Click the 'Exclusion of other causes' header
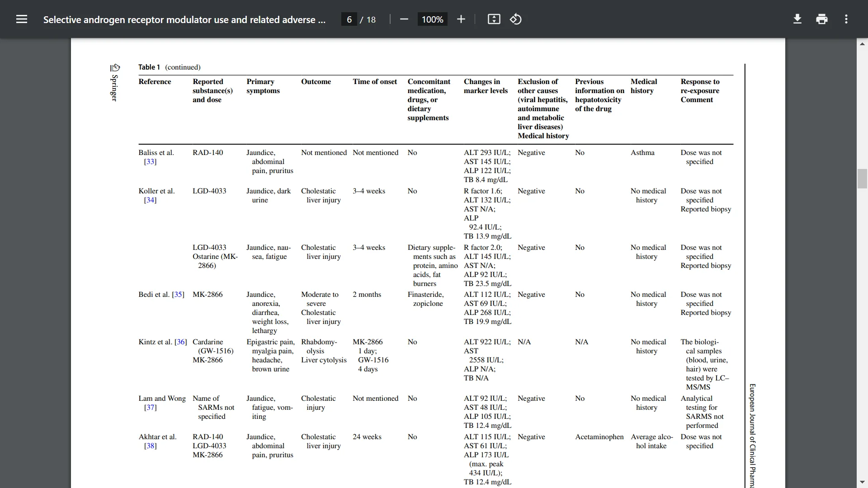The height and width of the screenshot is (488, 868). (x=543, y=109)
